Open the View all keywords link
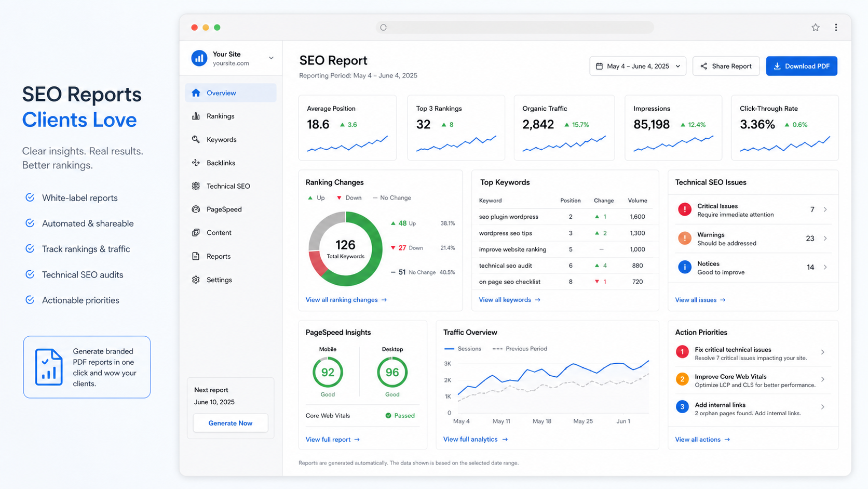 click(x=509, y=300)
